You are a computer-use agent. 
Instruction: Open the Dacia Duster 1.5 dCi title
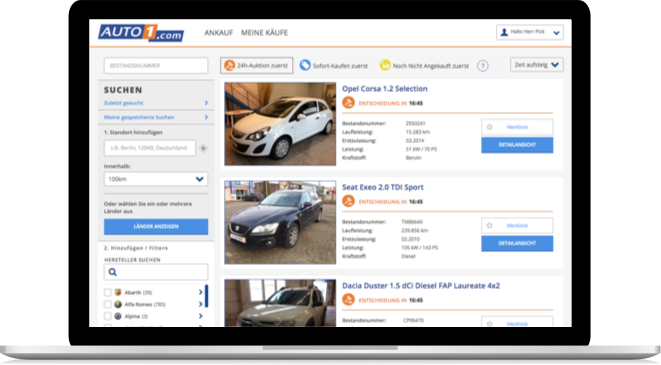pos(421,286)
